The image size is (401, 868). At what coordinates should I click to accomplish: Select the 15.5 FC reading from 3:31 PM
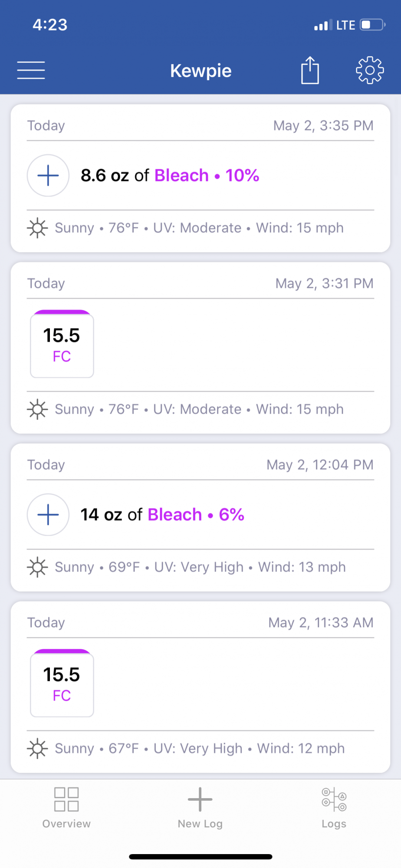point(62,344)
